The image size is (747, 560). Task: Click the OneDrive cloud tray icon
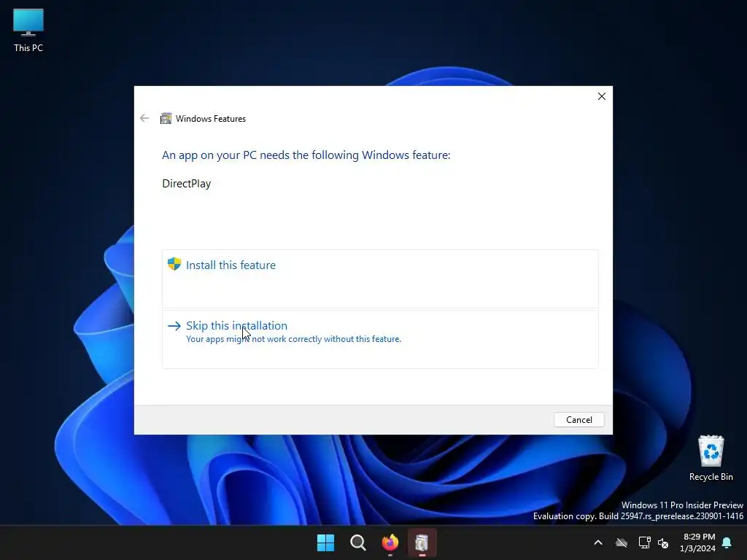(x=622, y=542)
